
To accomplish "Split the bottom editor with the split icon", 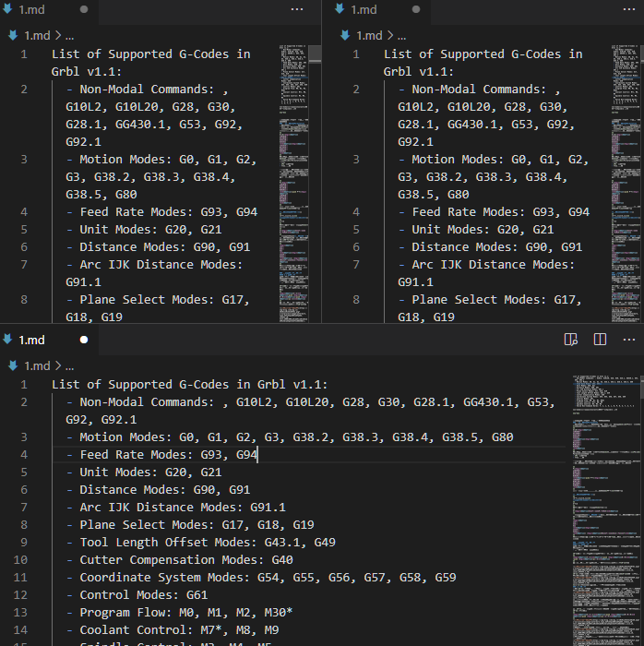I will click(x=600, y=340).
